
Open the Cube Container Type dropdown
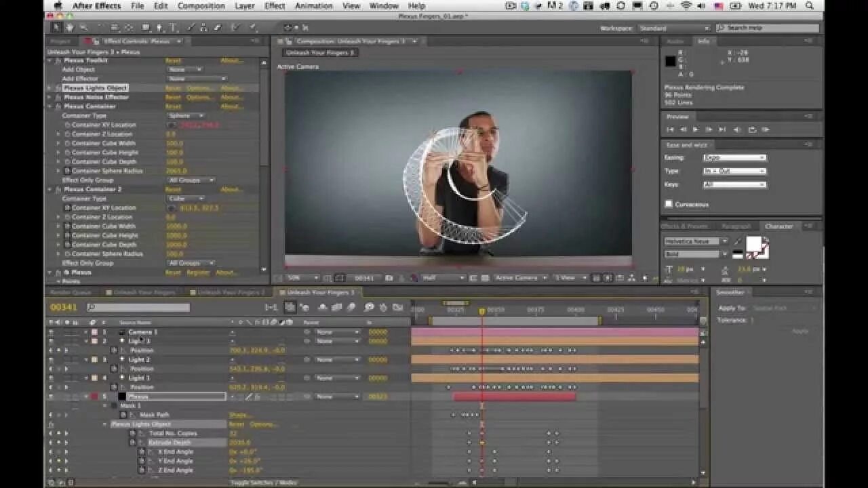186,199
